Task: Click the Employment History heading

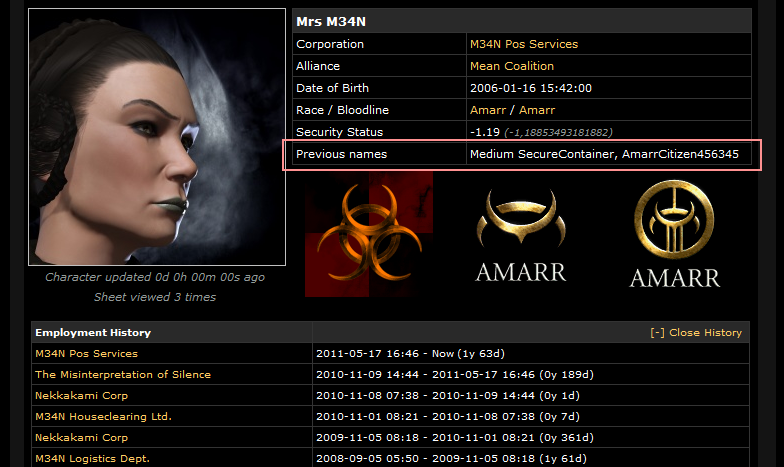Action: click(92, 332)
